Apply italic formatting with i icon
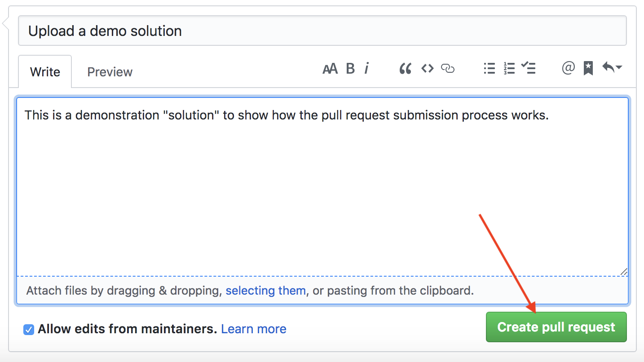 click(x=366, y=69)
